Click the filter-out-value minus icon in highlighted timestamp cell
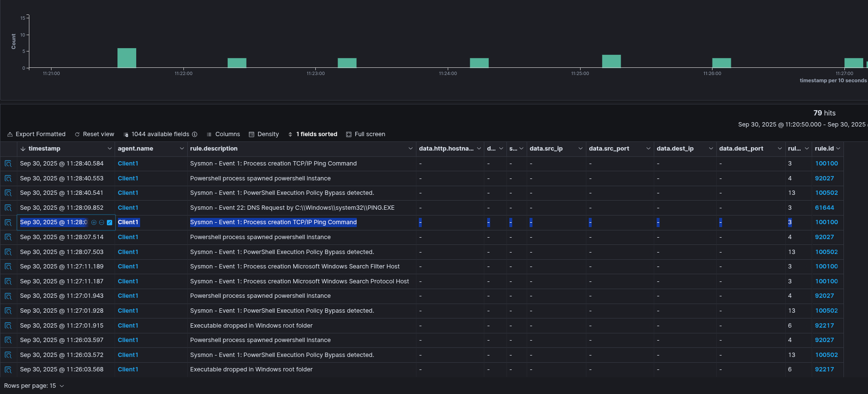Screen dimensions: 868x394 click(102, 223)
